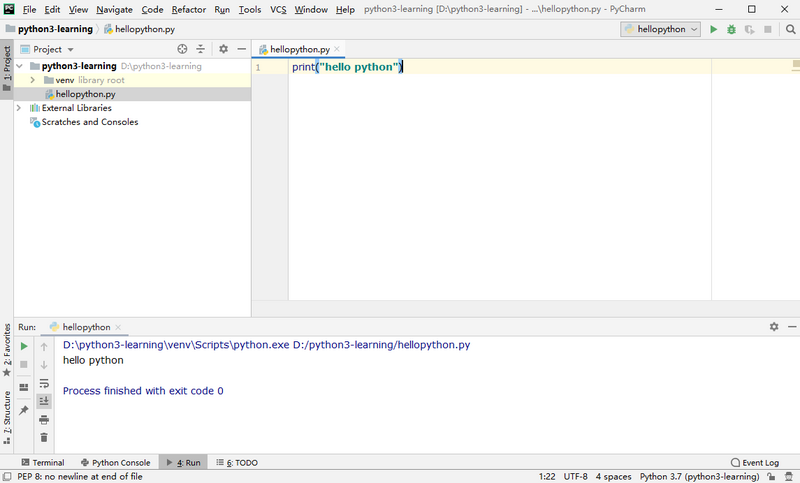Viewport: 800px width, 483px height.
Task: Select hellopython.py in the project tree
Action: click(x=132, y=94)
